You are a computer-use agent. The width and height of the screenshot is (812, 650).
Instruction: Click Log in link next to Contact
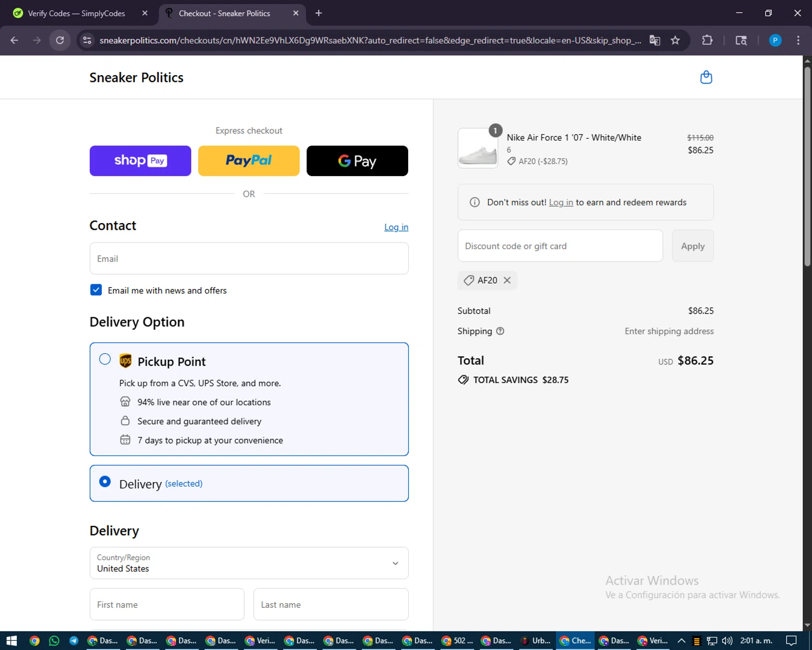(x=396, y=227)
